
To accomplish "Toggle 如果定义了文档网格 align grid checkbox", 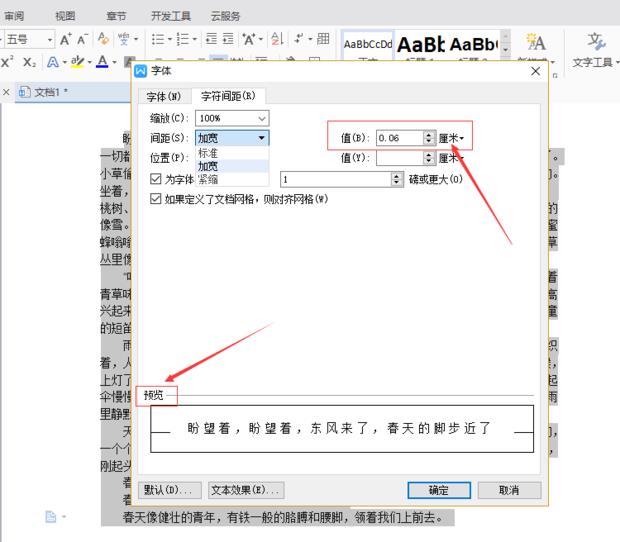I will pyautogui.click(x=156, y=198).
